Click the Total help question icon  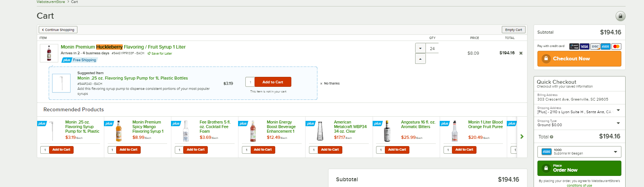coord(552,137)
